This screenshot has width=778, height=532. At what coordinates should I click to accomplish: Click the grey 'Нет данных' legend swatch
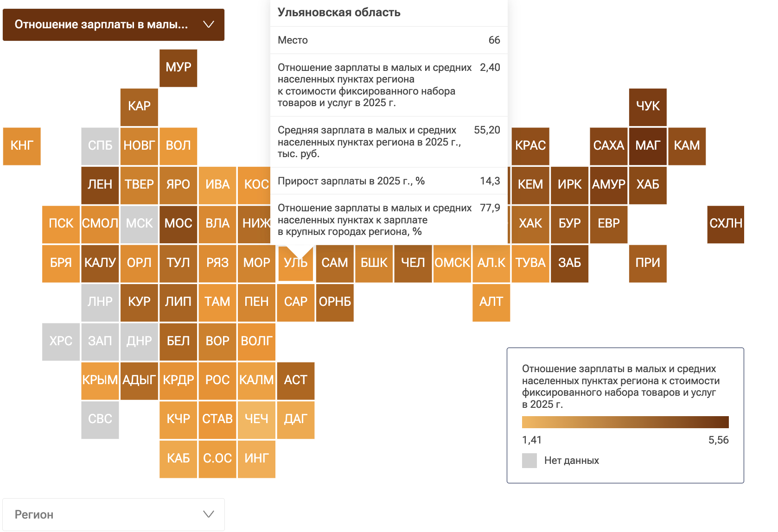tap(529, 461)
